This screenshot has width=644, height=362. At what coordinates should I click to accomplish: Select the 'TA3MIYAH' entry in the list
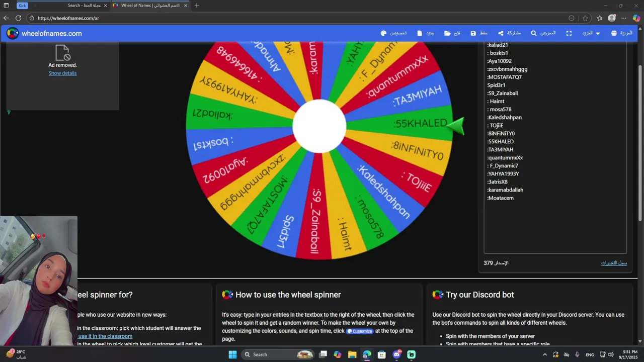[x=500, y=149]
